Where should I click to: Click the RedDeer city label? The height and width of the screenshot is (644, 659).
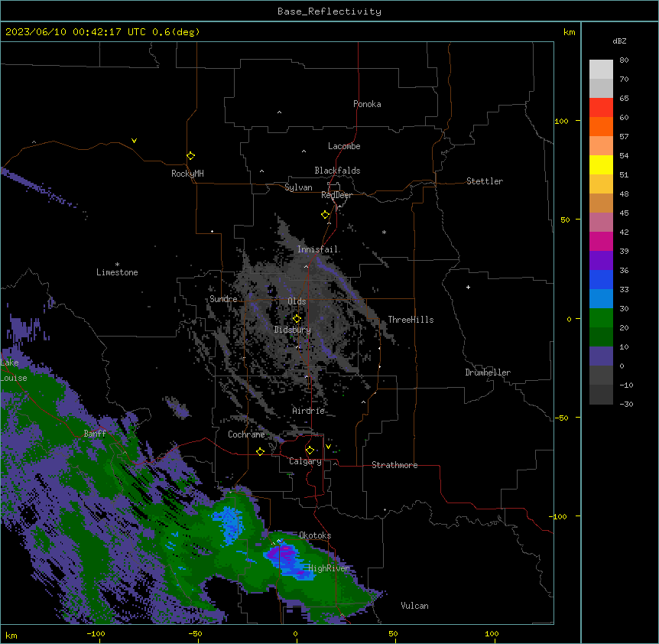pos(336,195)
